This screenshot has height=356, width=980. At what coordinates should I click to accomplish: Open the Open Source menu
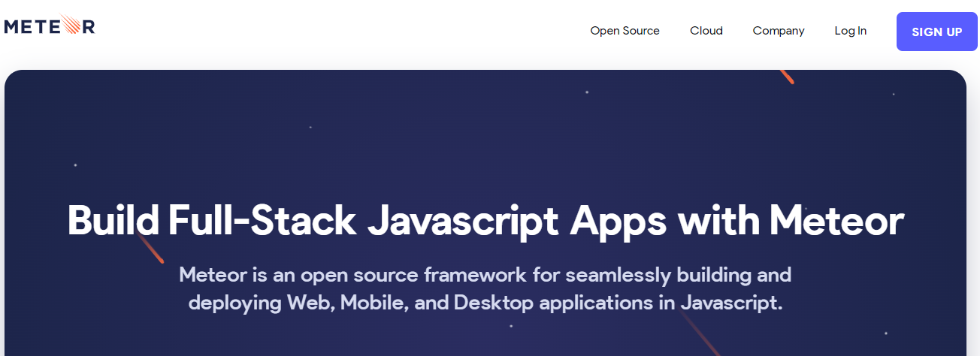pyautogui.click(x=625, y=31)
